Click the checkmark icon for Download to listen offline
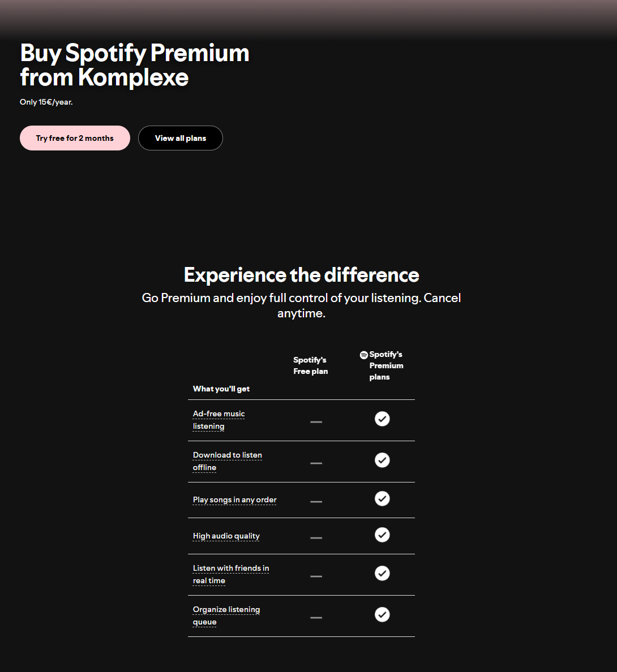Viewport: 617px width, 672px height. point(382,460)
